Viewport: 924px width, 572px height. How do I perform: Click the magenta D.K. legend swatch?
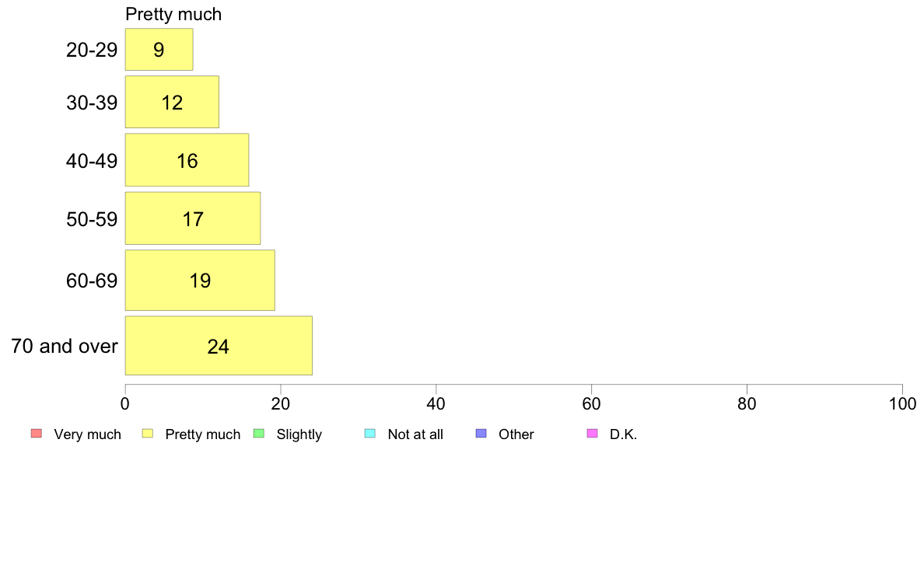point(592,434)
